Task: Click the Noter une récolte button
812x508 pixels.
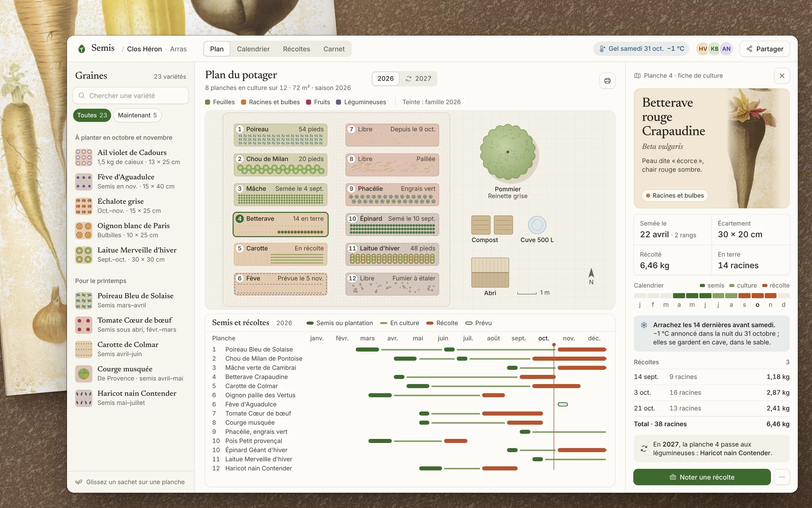Action: click(702, 477)
